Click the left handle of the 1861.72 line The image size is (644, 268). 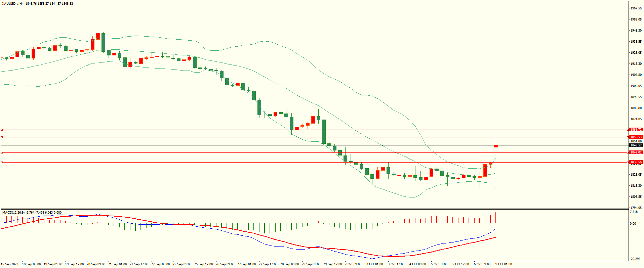(2, 130)
